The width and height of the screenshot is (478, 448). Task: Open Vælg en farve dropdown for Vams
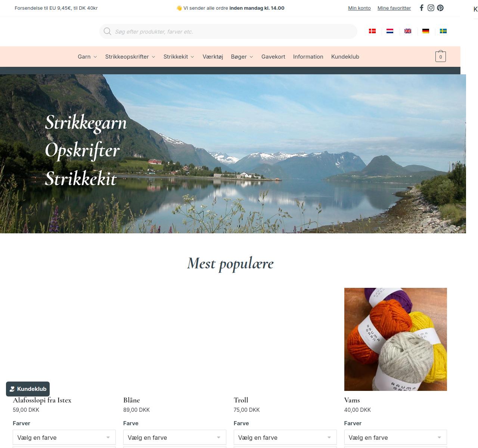[395, 438]
